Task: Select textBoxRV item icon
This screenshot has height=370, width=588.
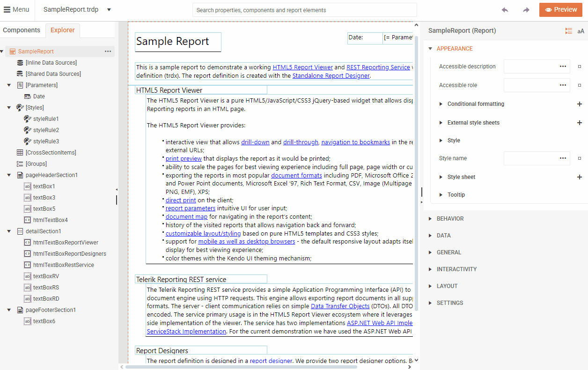Action: coord(28,276)
